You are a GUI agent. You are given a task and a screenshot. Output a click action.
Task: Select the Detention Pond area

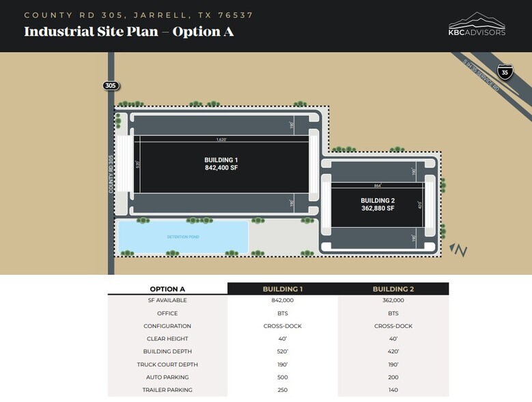(x=182, y=237)
